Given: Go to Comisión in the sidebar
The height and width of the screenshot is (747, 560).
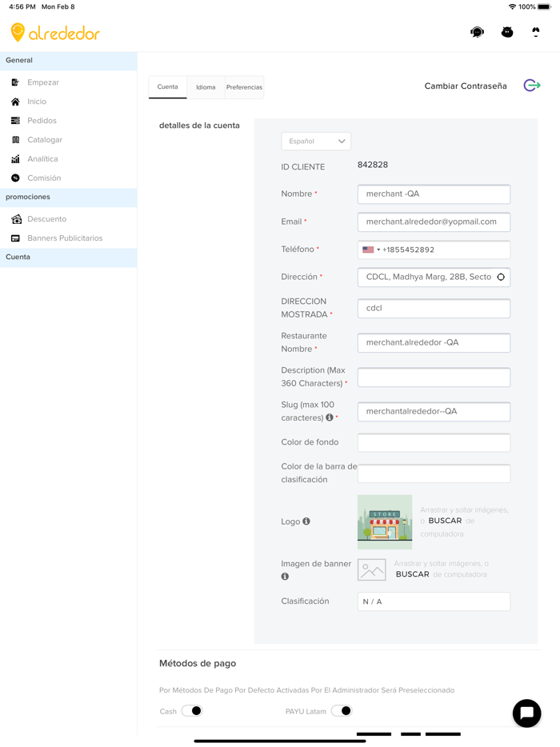Looking at the screenshot, I should click(44, 178).
